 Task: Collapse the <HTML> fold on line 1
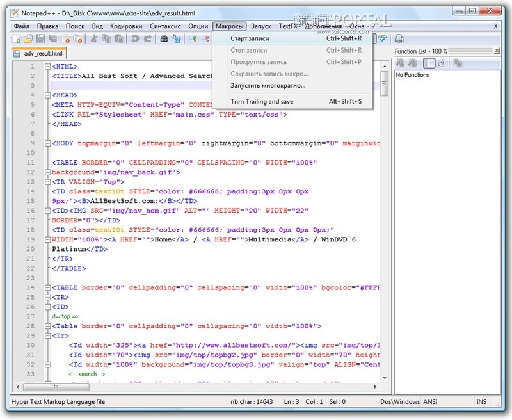coord(47,67)
